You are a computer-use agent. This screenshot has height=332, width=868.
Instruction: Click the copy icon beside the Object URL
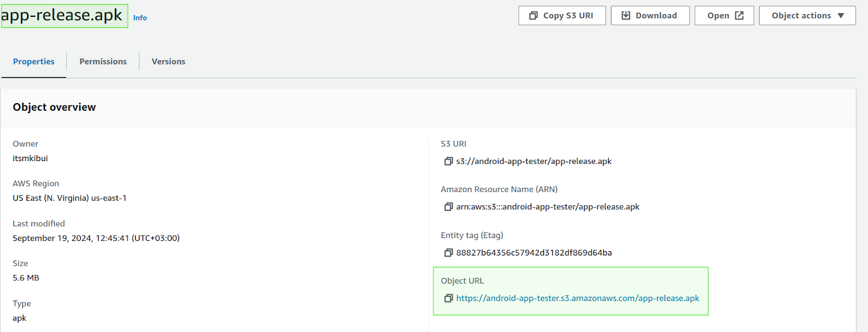point(448,298)
